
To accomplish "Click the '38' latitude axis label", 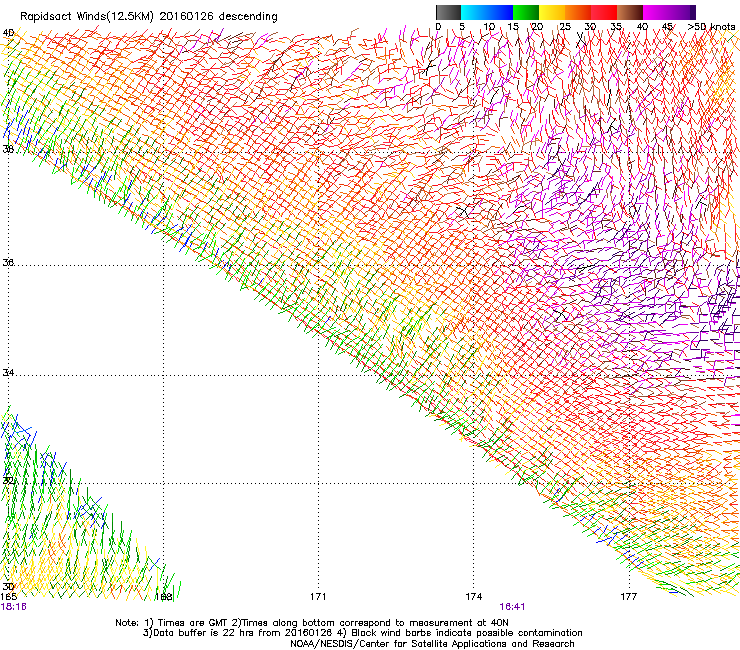I will coord(8,149).
